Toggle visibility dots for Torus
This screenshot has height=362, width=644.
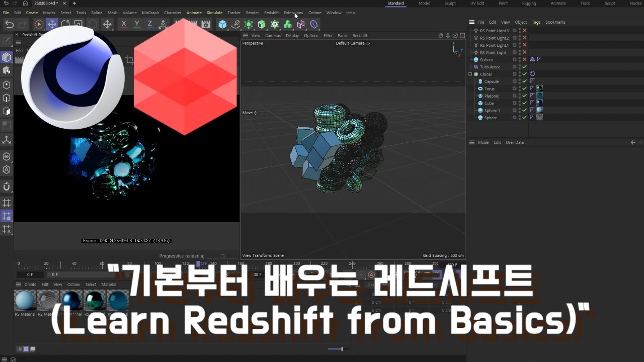coord(520,88)
